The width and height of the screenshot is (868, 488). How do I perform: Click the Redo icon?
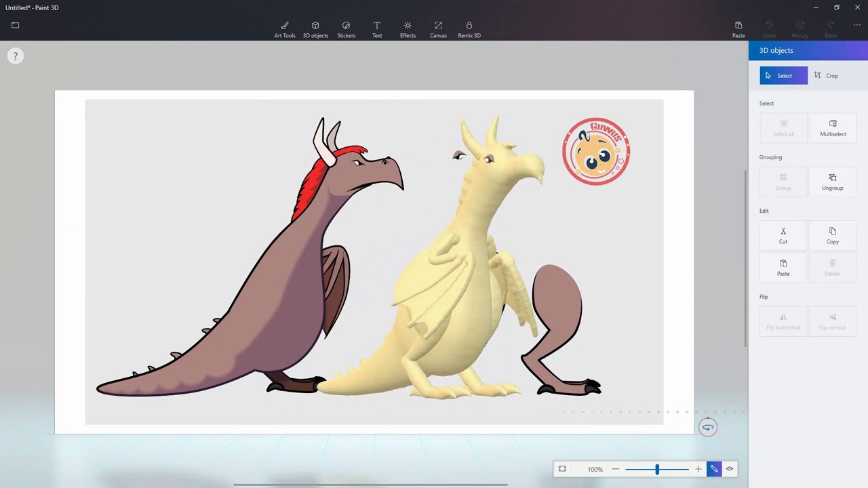click(831, 30)
